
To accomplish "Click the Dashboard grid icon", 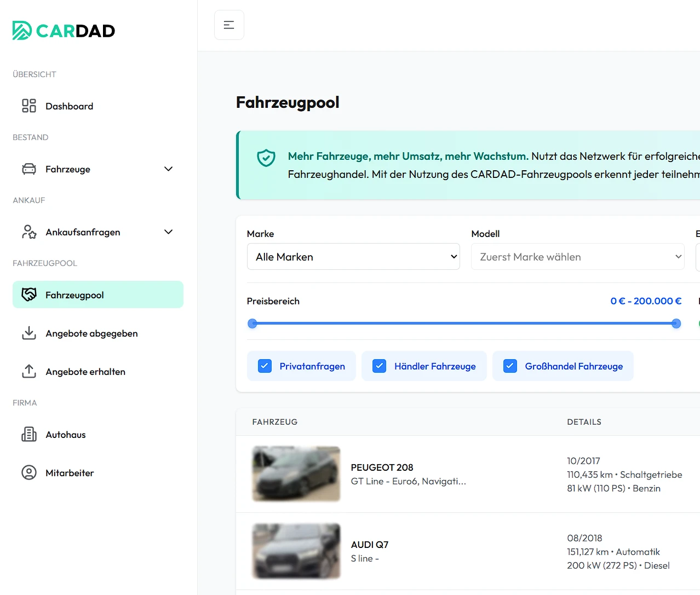I will pyautogui.click(x=29, y=106).
